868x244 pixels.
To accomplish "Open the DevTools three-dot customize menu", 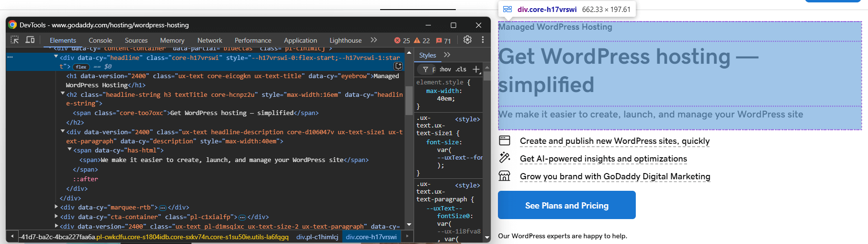I will (x=483, y=40).
